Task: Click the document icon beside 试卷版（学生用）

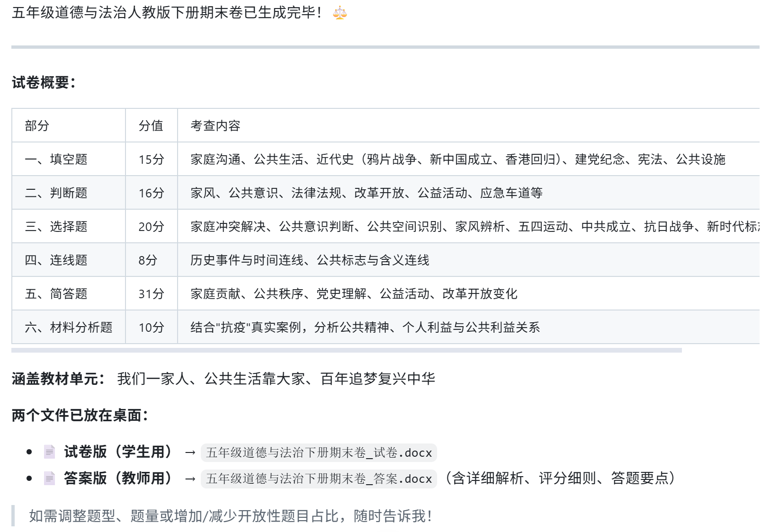Action: (49, 452)
